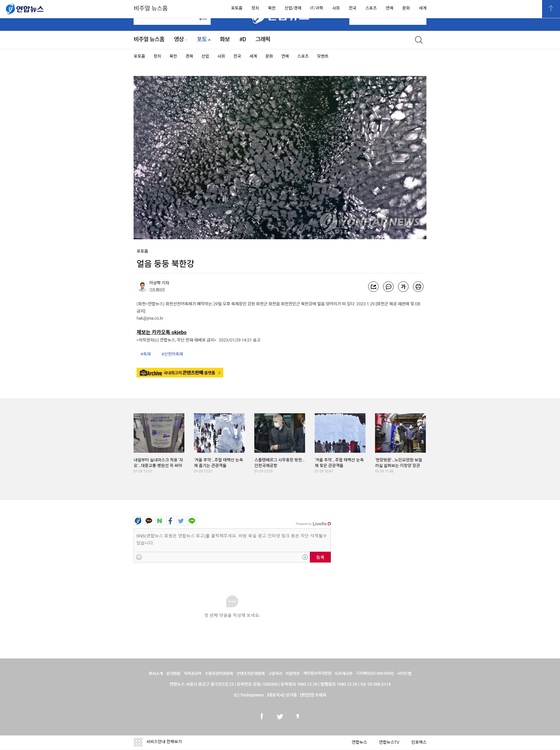Click the share icon beside the article byline

373,287
